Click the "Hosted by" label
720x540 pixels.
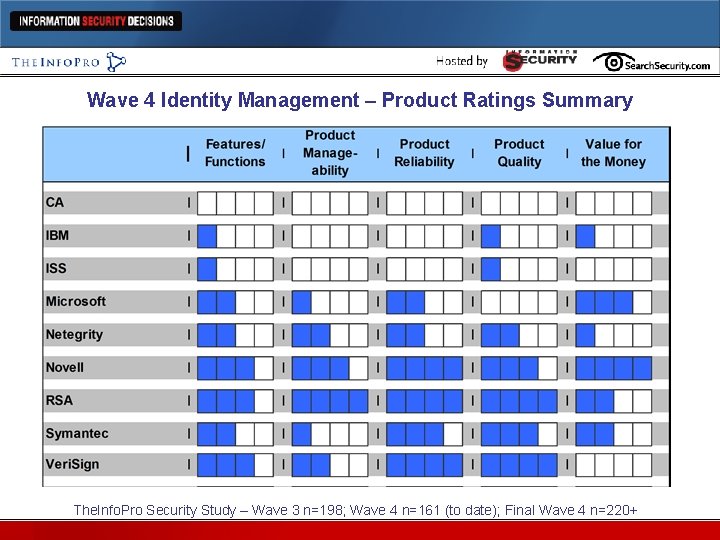[461, 61]
